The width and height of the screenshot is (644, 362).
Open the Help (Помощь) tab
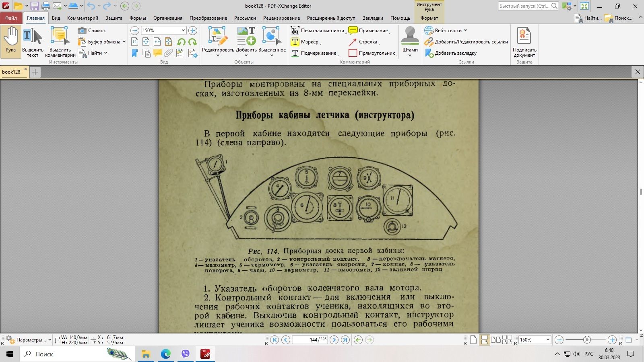click(400, 18)
